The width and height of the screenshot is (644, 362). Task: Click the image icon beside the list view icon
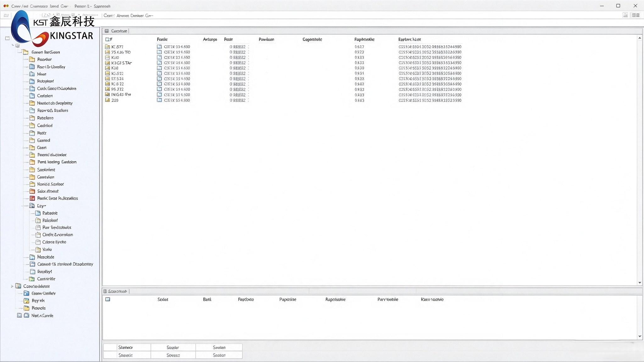tap(625, 15)
